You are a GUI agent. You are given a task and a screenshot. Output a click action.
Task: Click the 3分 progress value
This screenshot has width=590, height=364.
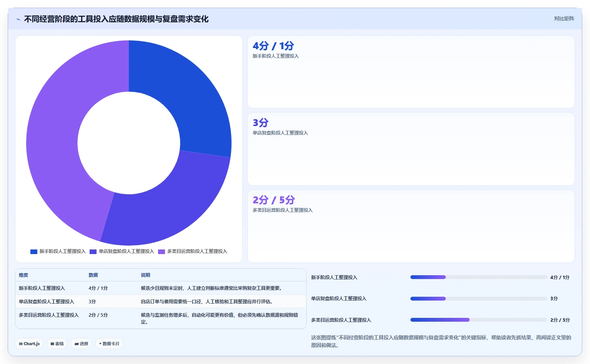[554, 299]
